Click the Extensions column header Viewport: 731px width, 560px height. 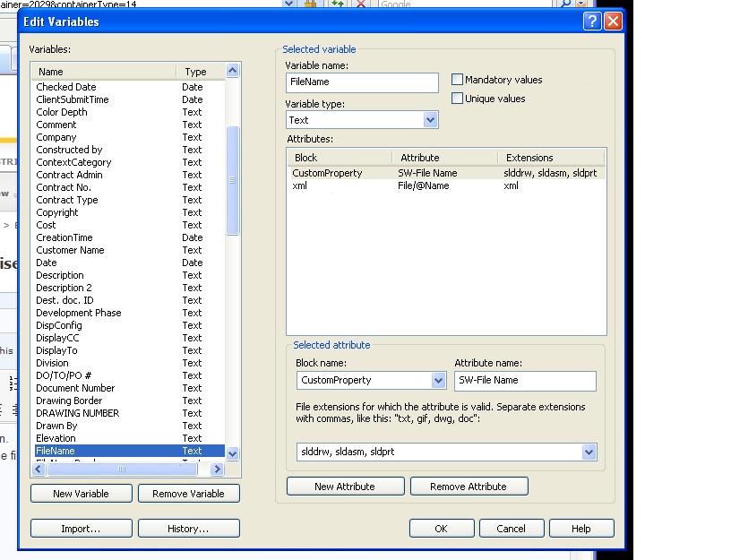[x=551, y=158]
